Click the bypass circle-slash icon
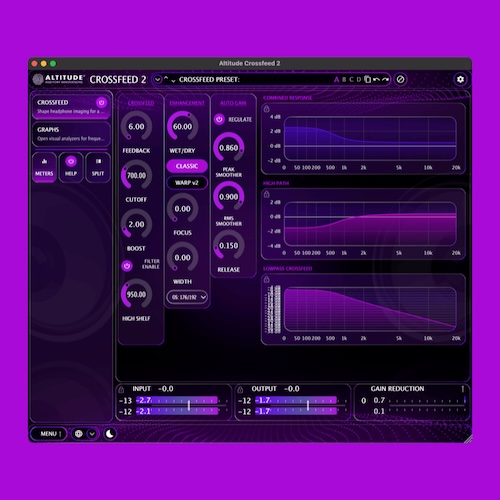This screenshot has height=500, width=500. pyautogui.click(x=400, y=79)
